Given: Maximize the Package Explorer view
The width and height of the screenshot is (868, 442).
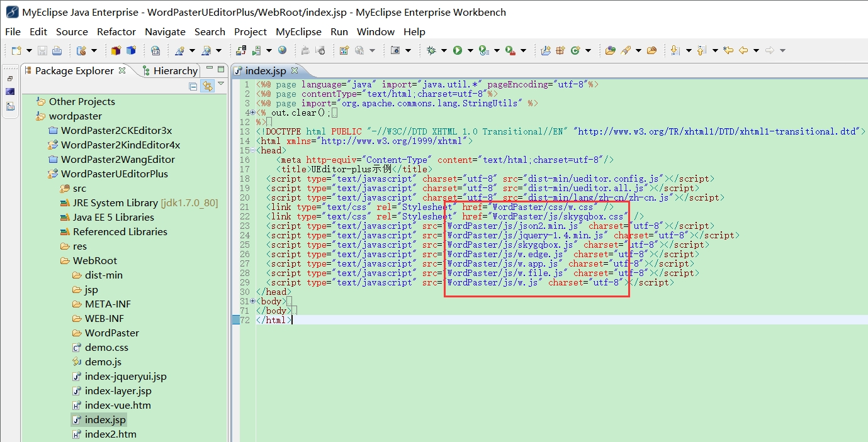Looking at the screenshot, I should click(220, 69).
